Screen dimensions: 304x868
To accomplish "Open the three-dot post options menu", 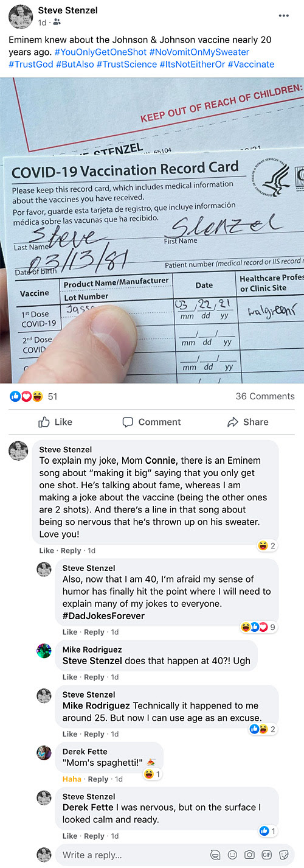I will (x=284, y=15).
